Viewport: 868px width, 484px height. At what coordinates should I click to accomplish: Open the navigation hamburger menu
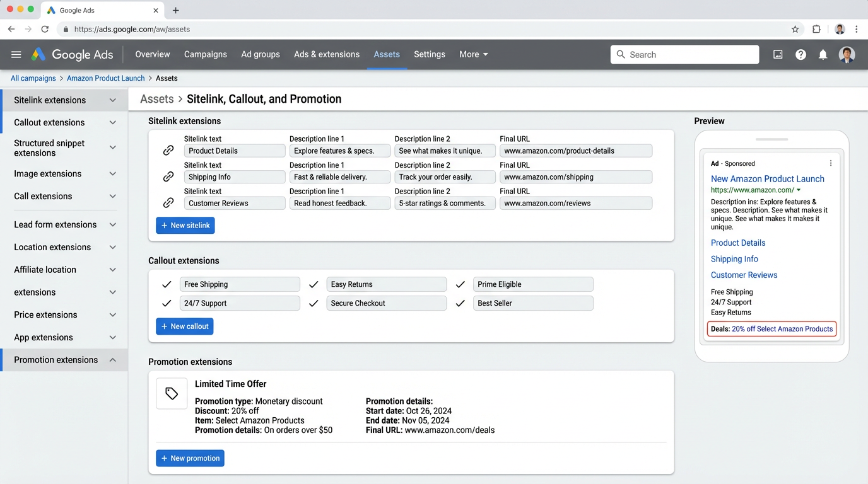(x=16, y=54)
